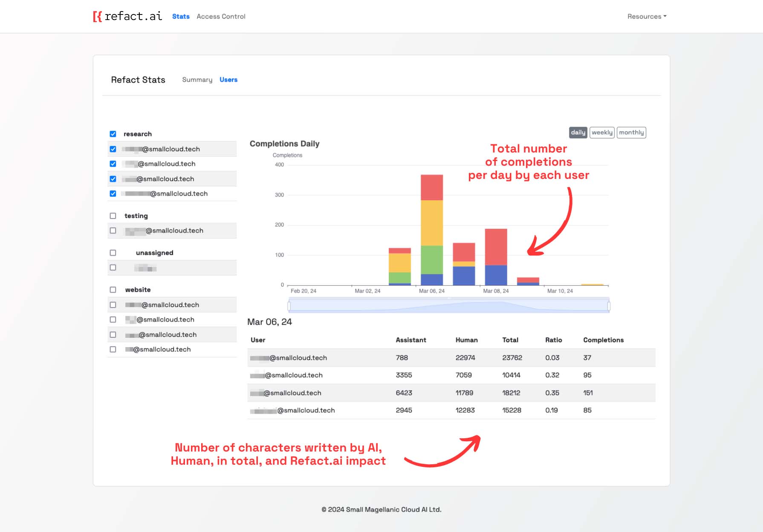The height and width of the screenshot is (532, 763).
Task: Click the Completions value 85
Action: pos(587,410)
